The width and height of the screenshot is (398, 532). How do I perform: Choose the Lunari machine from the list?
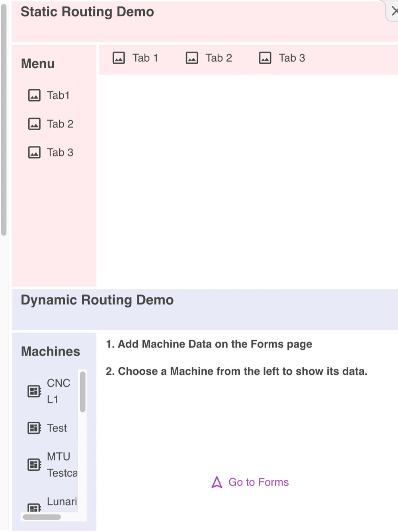click(x=62, y=502)
